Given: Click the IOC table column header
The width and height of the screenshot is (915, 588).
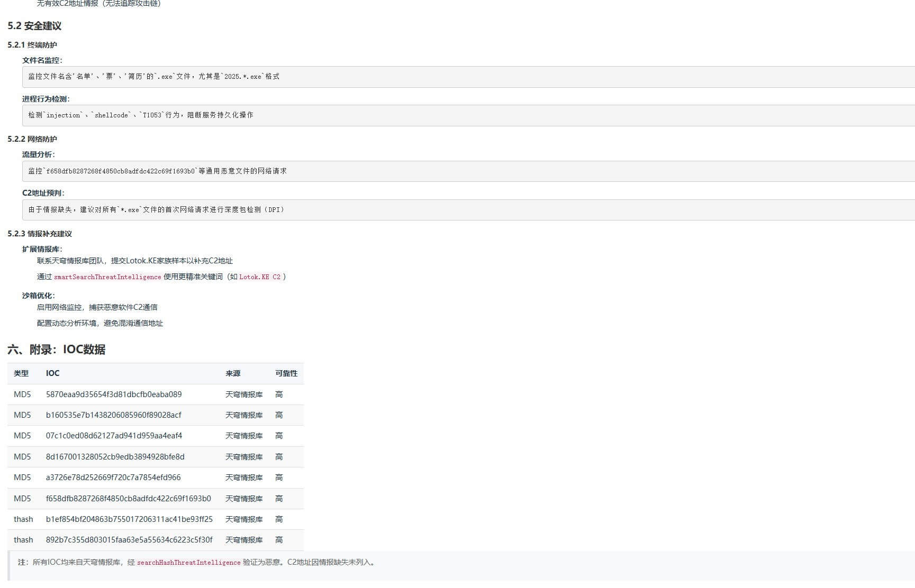Looking at the screenshot, I should [52, 373].
